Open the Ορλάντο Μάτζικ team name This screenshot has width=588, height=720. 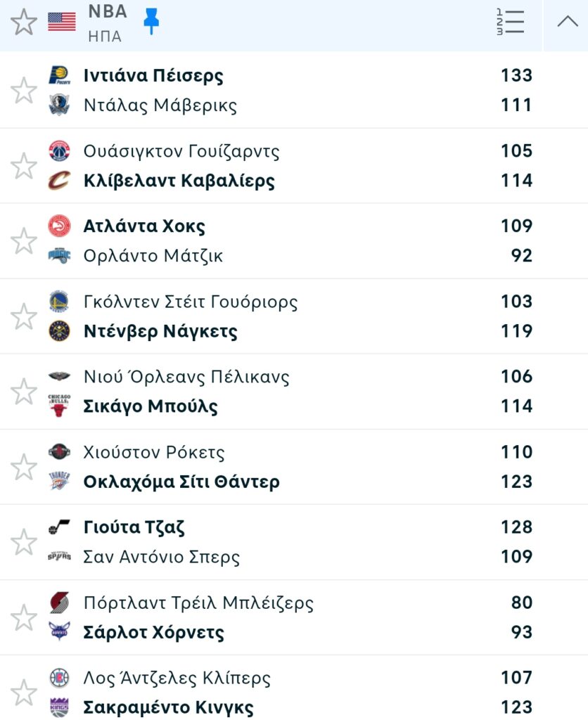[153, 256]
